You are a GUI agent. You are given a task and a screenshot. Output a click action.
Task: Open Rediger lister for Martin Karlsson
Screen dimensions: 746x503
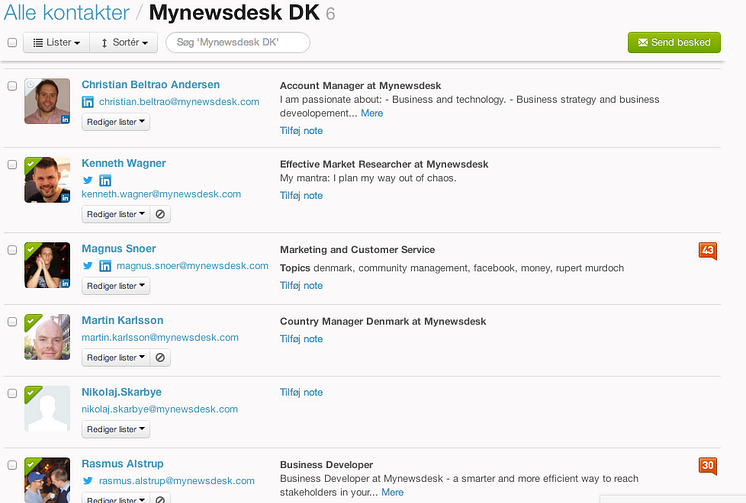[116, 357]
